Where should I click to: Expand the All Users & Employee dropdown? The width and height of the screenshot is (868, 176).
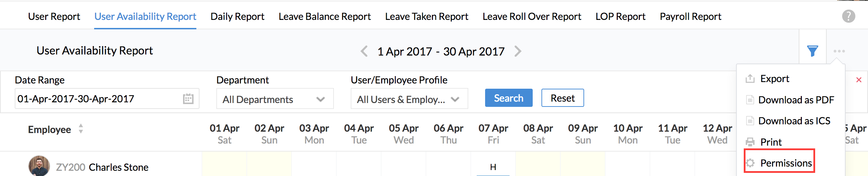409,99
